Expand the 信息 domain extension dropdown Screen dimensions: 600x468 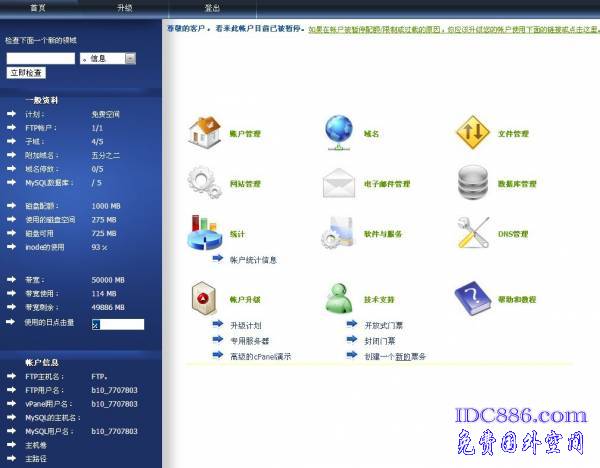[x=131, y=58]
